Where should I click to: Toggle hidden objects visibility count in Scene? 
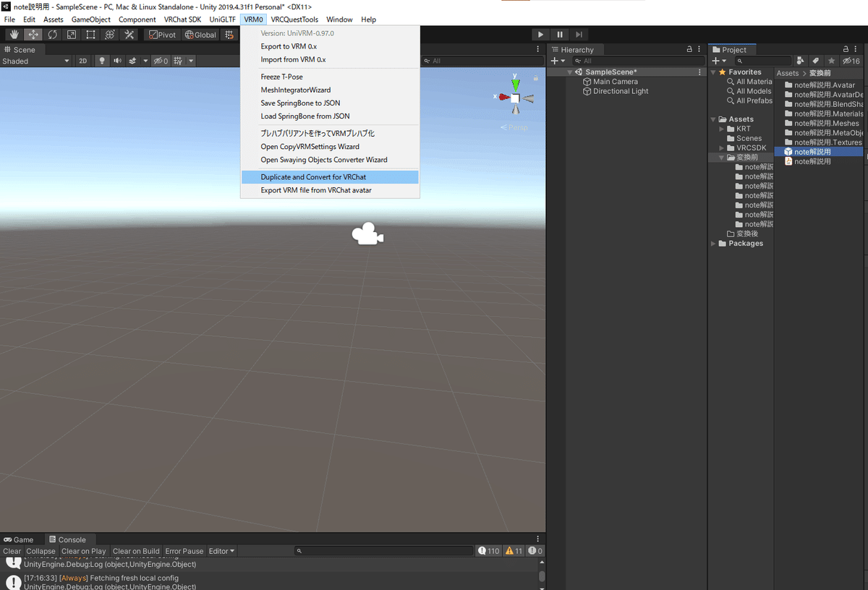[x=161, y=61]
